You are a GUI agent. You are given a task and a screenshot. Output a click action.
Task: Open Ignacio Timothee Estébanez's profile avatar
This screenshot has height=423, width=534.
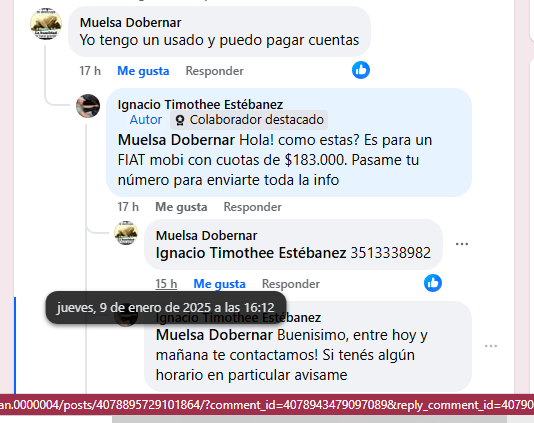pos(88,106)
